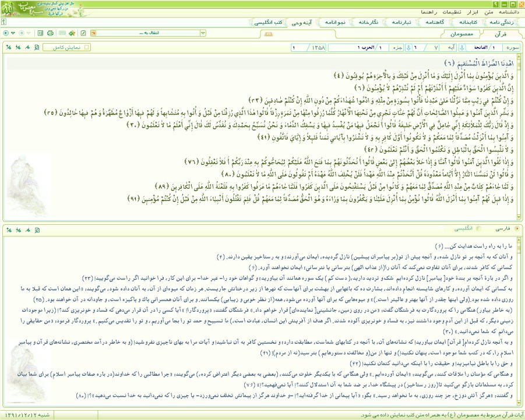525x420 pixels.
Task: Click the 'سوره' label button
Action: (512, 48)
